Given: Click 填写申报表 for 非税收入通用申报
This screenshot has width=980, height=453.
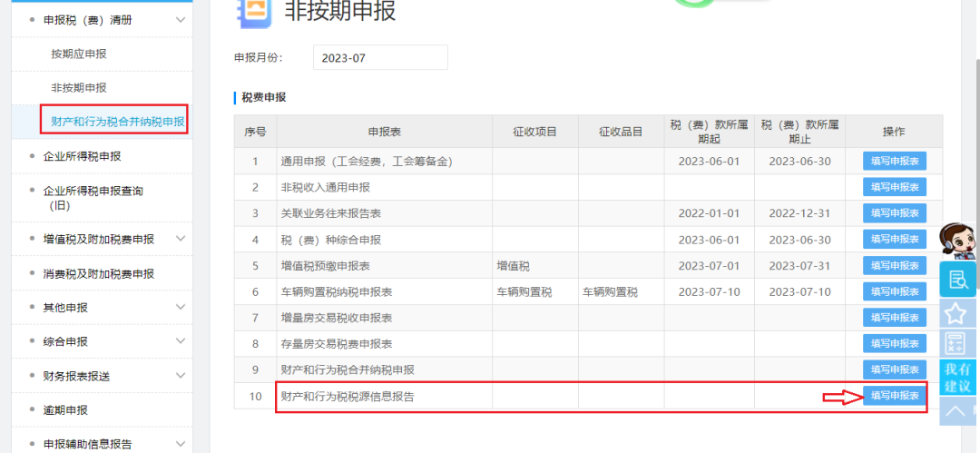Looking at the screenshot, I should pyautogui.click(x=895, y=186).
